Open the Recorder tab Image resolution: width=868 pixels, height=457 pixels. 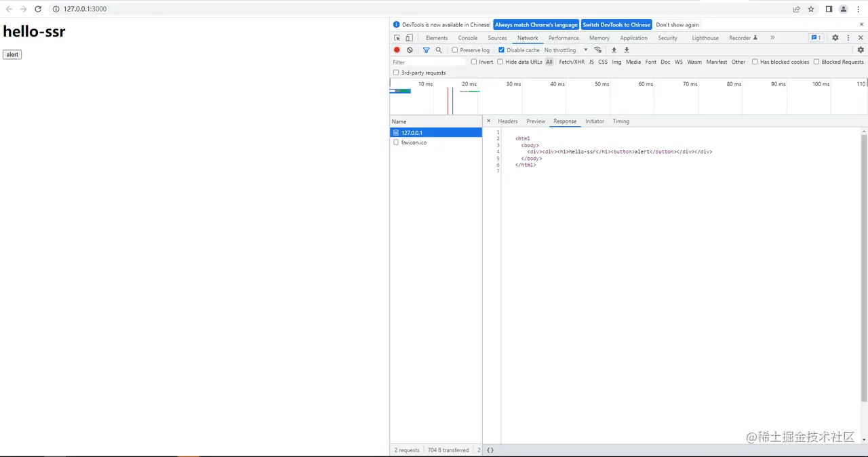743,38
